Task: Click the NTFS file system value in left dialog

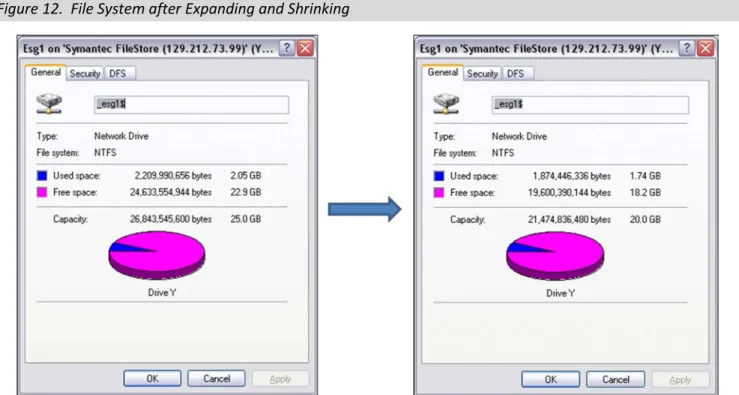Action: [x=105, y=153]
